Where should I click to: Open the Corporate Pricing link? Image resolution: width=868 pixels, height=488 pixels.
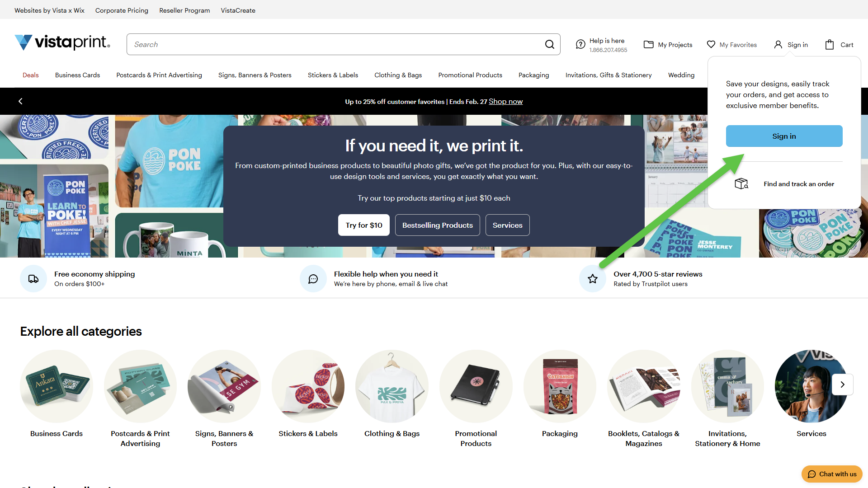(x=122, y=10)
